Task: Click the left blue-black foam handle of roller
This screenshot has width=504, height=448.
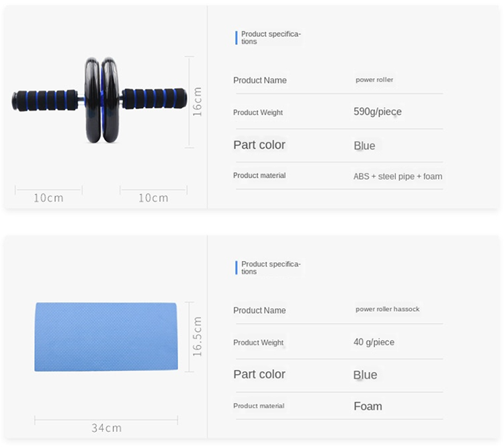Action: 44,100
